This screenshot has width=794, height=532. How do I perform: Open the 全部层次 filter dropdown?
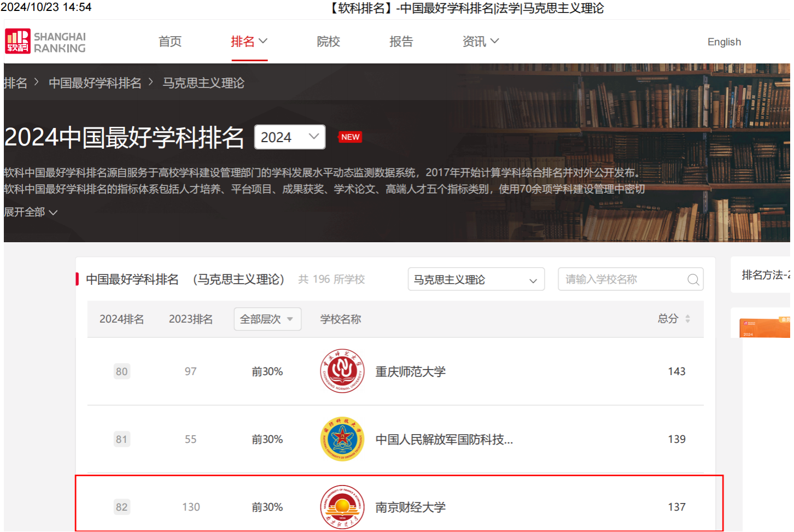click(267, 319)
